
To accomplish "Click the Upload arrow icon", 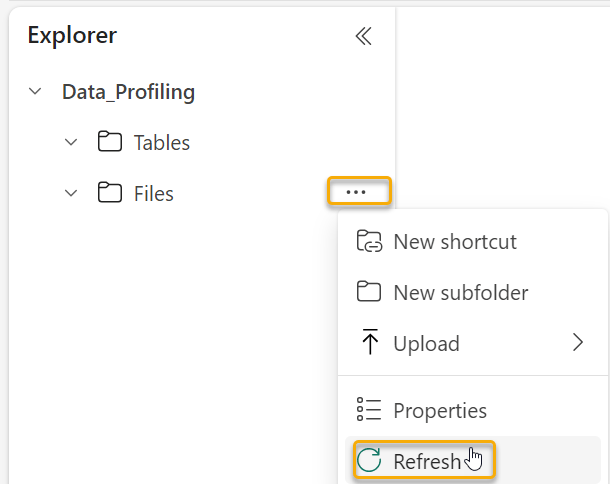I will pos(369,343).
